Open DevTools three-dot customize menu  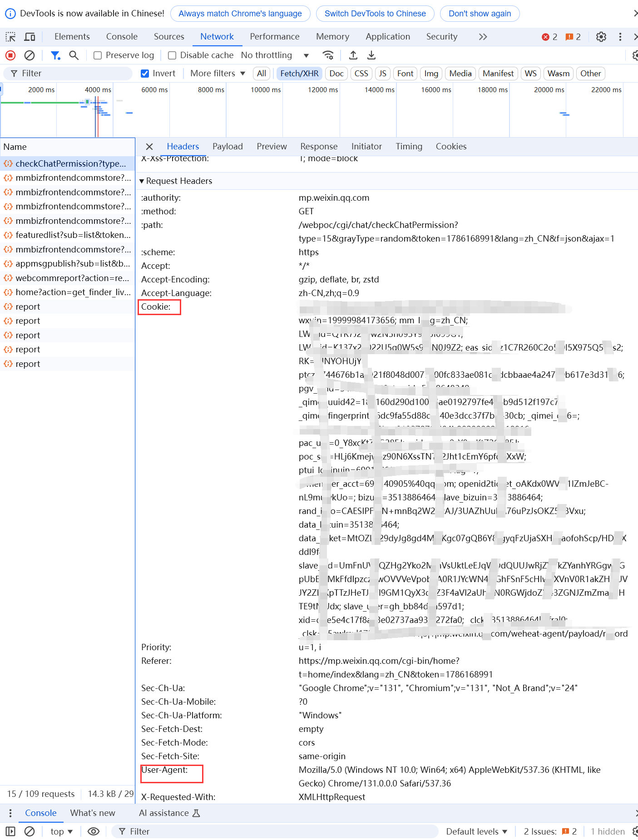(620, 37)
